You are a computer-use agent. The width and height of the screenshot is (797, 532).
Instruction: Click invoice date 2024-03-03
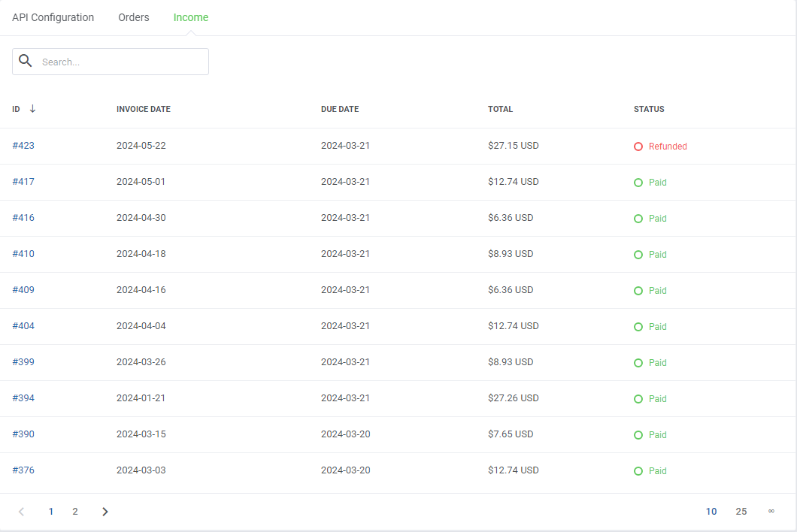coord(141,470)
